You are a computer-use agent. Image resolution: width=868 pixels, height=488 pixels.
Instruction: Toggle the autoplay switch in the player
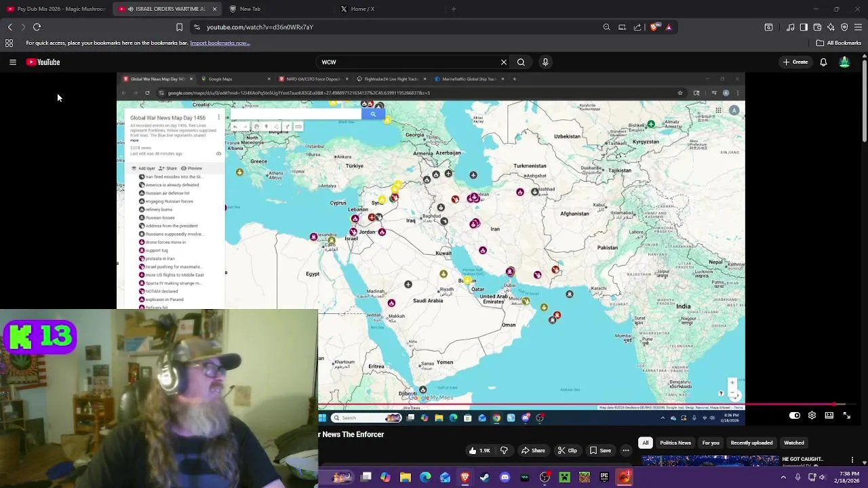point(795,415)
